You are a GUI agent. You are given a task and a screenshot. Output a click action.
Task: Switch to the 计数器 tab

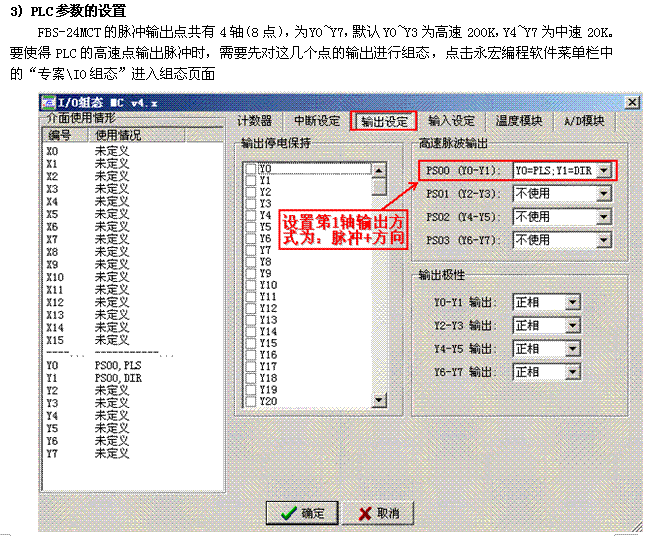(255, 121)
